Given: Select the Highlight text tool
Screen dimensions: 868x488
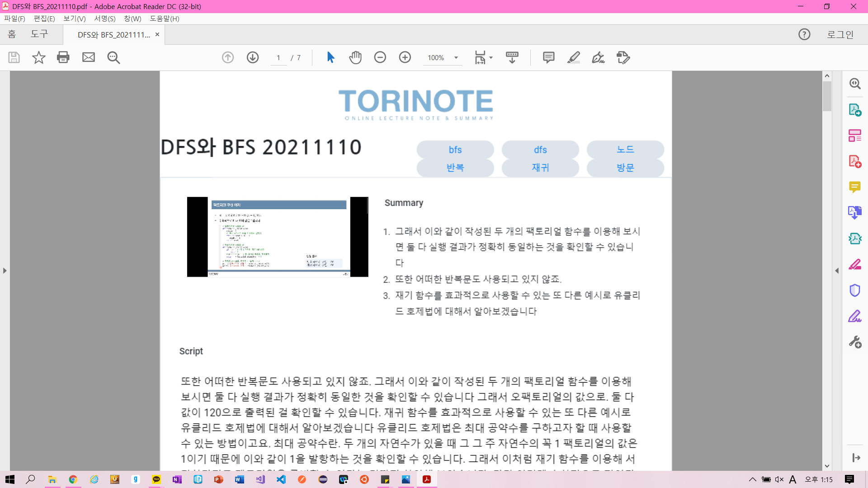Looking at the screenshot, I should point(573,57).
